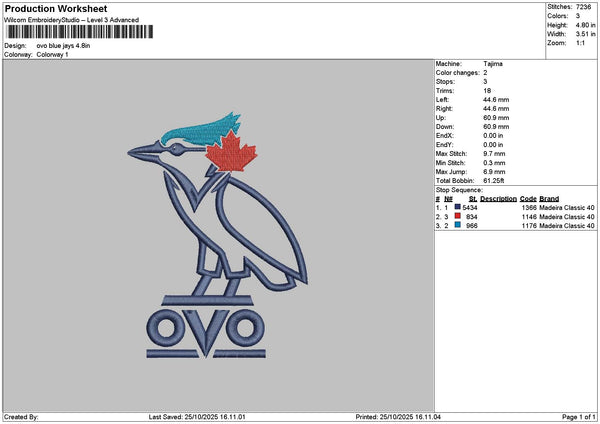
Task: Click the 'Right:' label
Action: pyautogui.click(x=444, y=109)
